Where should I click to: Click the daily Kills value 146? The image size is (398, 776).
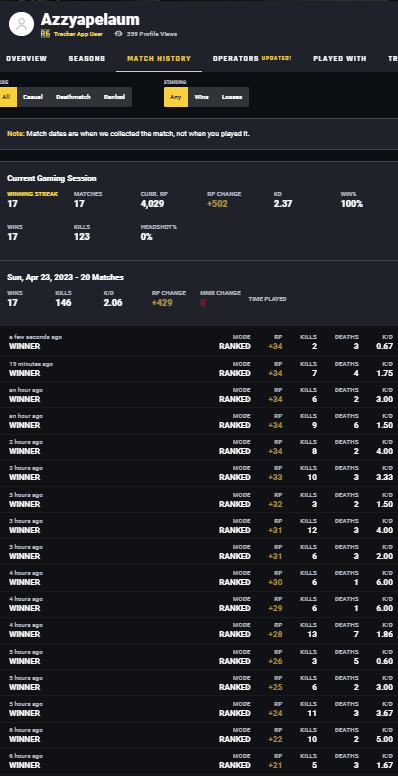click(x=63, y=302)
